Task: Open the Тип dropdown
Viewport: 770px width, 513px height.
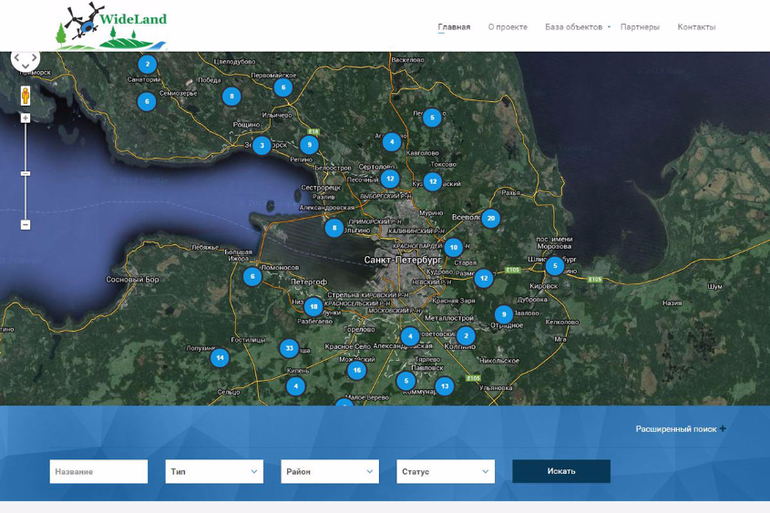Action: (x=214, y=471)
